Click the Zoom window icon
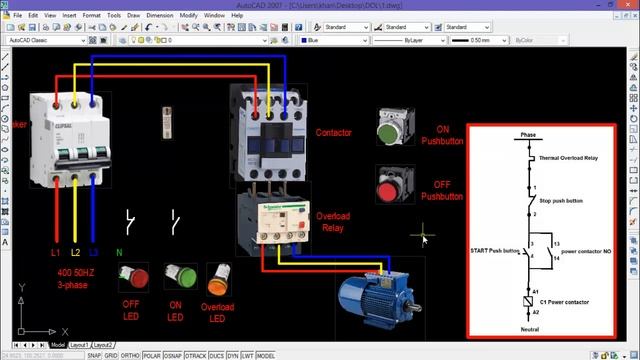 pyautogui.click(x=207, y=27)
